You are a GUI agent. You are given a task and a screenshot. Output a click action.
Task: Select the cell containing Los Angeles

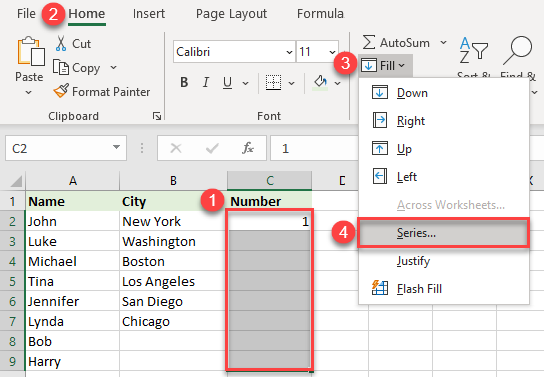coord(173,281)
